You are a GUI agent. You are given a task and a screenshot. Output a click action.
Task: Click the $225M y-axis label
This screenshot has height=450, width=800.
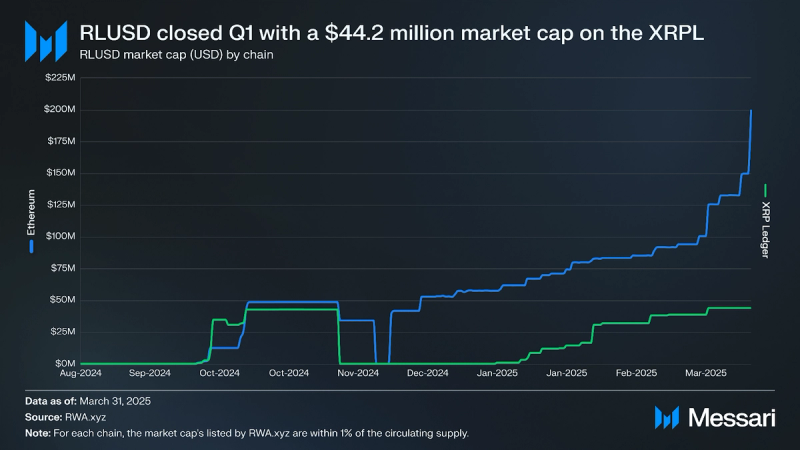point(60,78)
